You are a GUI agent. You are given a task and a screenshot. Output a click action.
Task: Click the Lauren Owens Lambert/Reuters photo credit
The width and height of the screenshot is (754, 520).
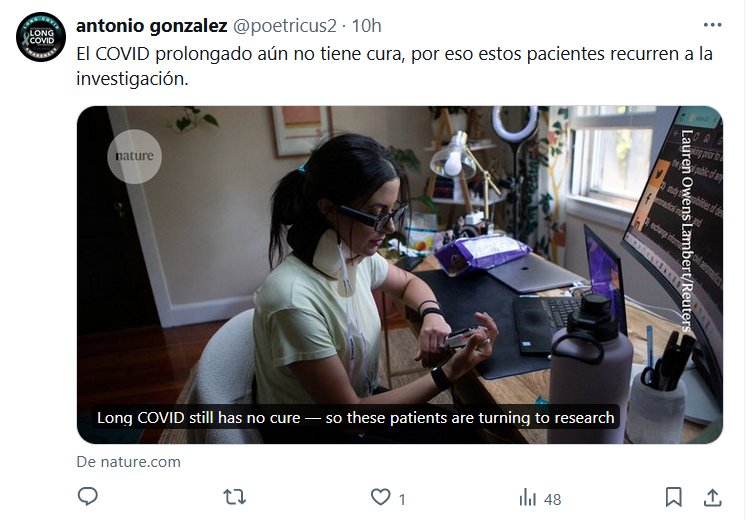pos(687,230)
